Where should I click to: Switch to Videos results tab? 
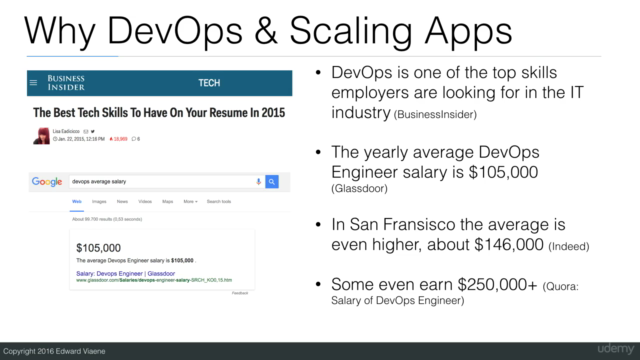tap(145, 202)
